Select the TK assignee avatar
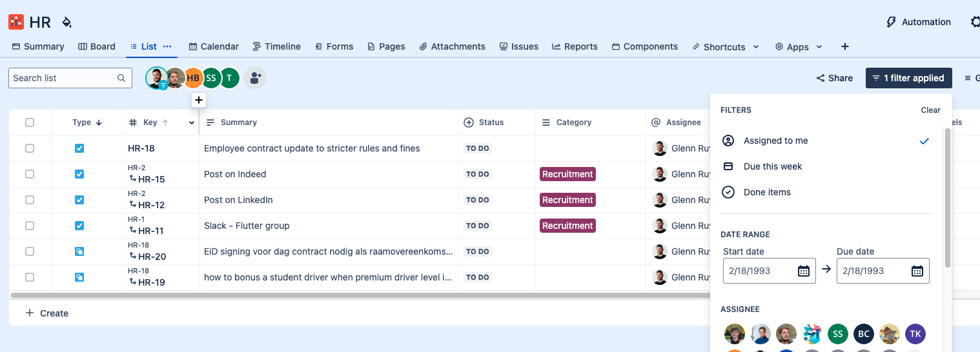980x352 pixels. click(x=915, y=334)
